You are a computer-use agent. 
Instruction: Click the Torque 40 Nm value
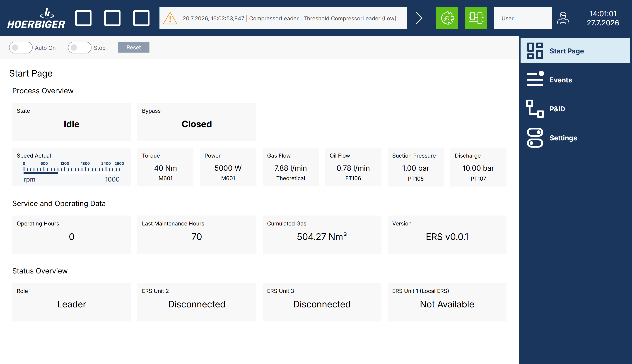pos(165,168)
